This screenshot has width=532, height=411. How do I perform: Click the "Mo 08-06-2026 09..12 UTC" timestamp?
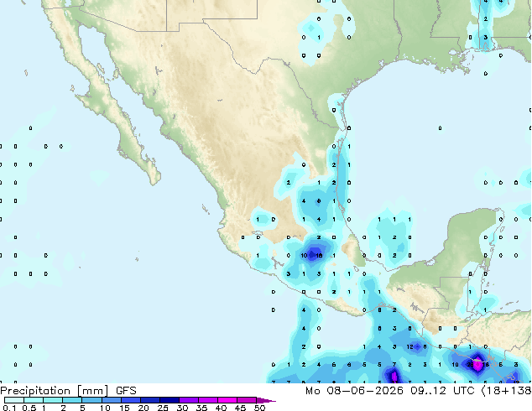pos(389,391)
